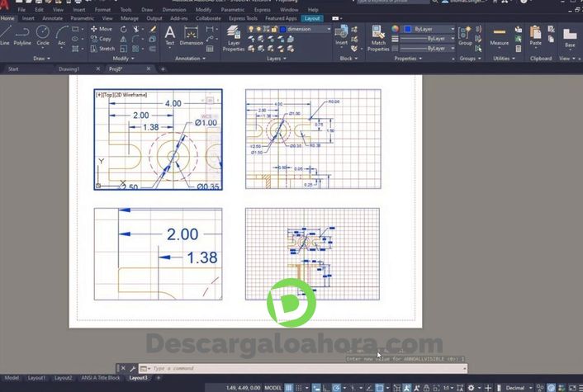Select the Text annotation tool
583x392 pixels.
coord(170,35)
